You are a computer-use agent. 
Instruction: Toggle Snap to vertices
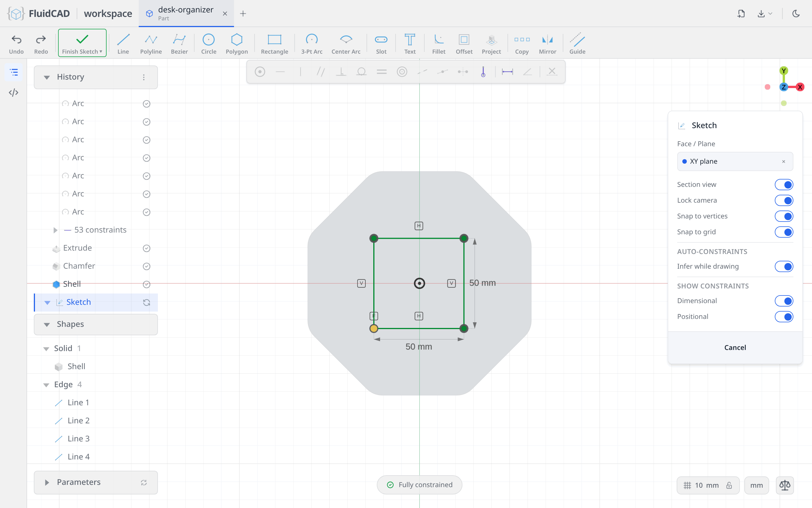(x=784, y=216)
